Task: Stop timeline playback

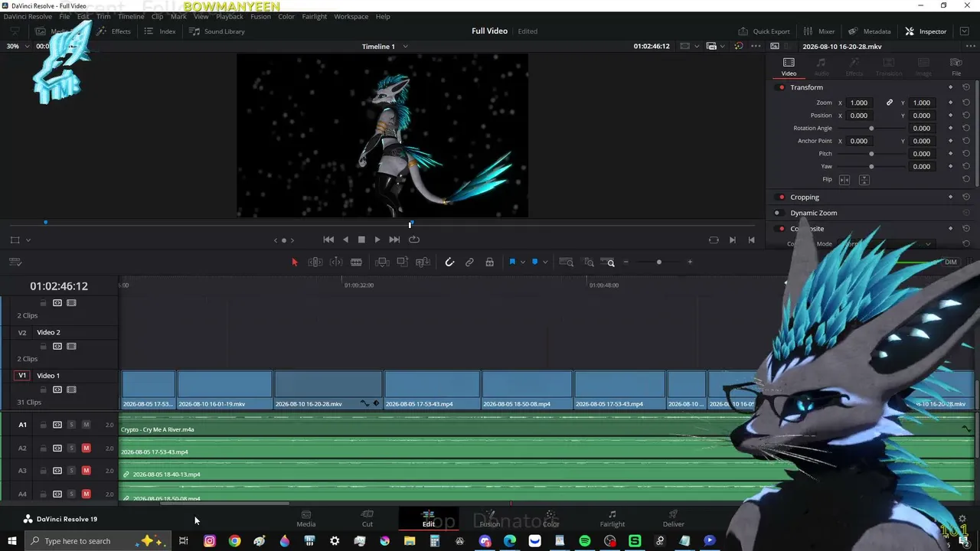Action: click(x=361, y=240)
